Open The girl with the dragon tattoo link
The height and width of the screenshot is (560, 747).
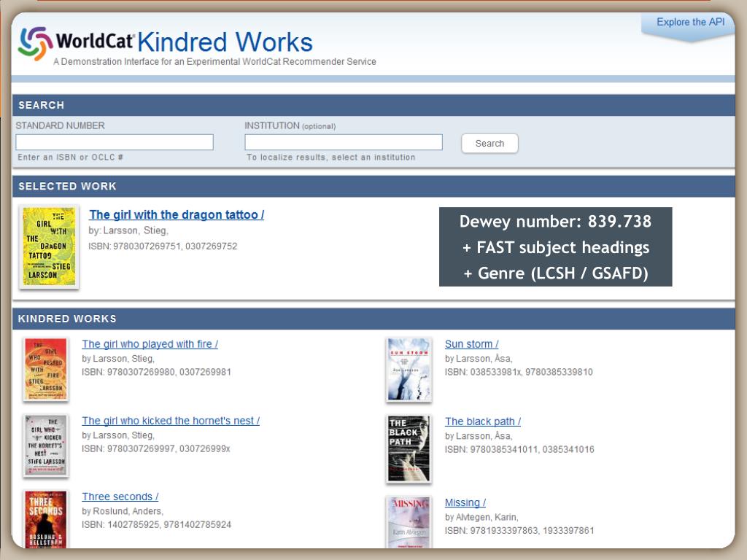[x=177, y=215]
